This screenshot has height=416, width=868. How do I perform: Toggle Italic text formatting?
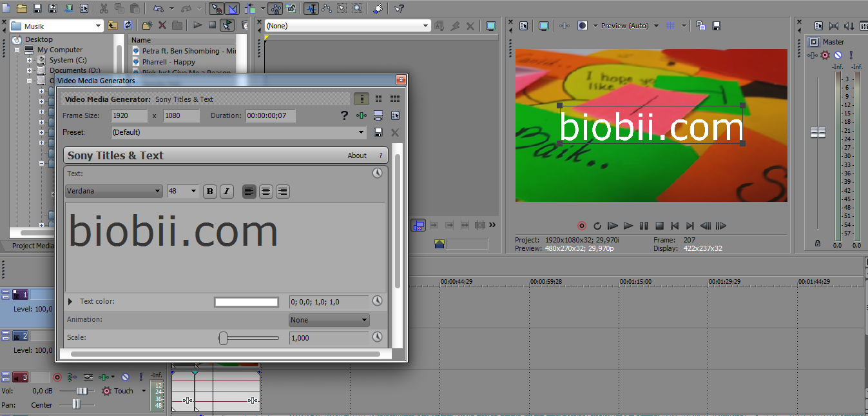(x=226, y=192)
